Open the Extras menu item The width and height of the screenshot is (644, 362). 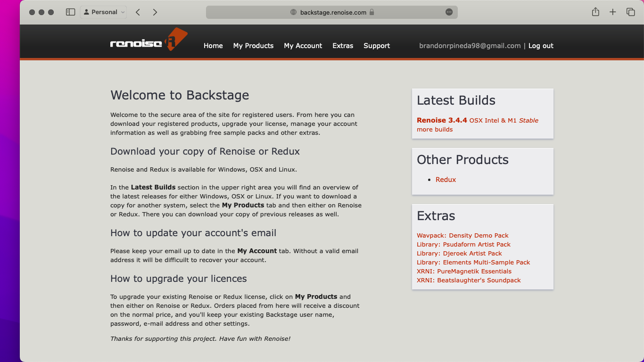343,46
